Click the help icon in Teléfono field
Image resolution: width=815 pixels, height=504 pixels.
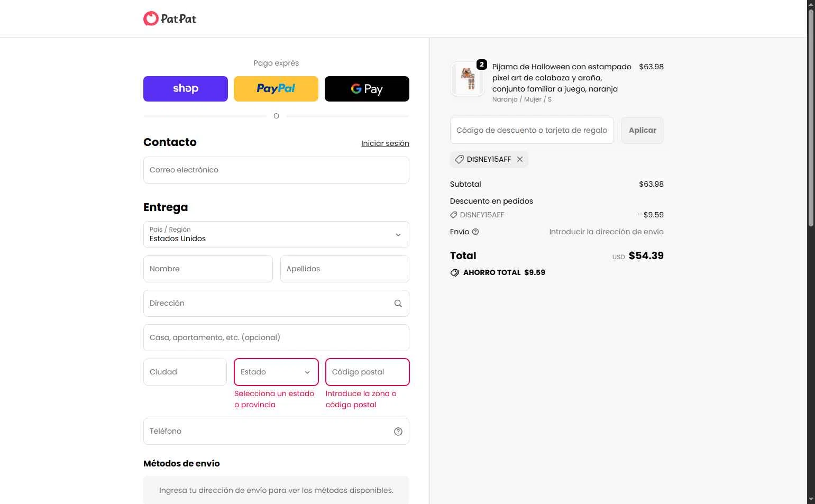(x=398, y=432)
